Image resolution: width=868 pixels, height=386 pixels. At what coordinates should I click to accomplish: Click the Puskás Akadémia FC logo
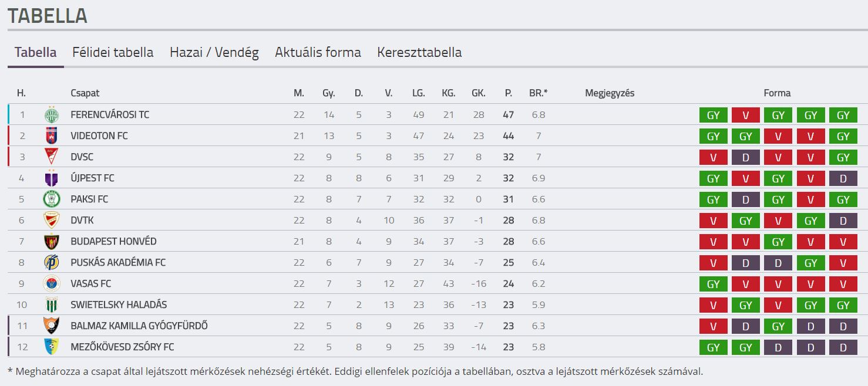click(x=52, y=263)
